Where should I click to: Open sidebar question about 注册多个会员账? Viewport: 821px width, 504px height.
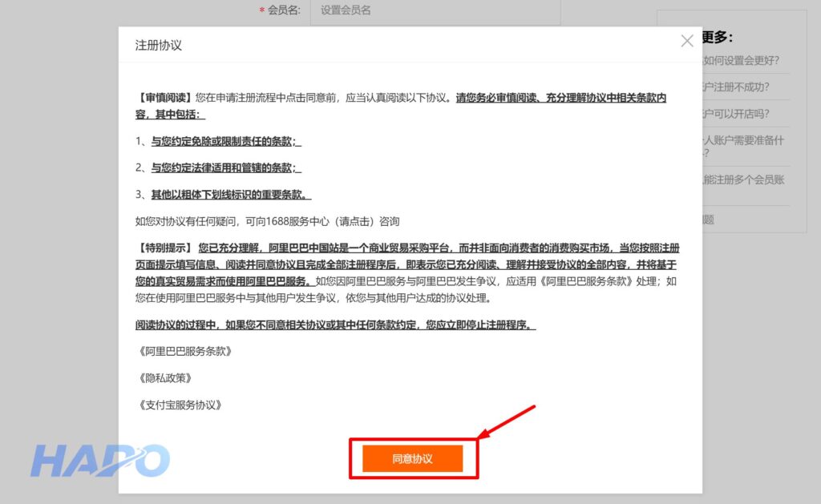pyautogui.click(x=743, y=180)
